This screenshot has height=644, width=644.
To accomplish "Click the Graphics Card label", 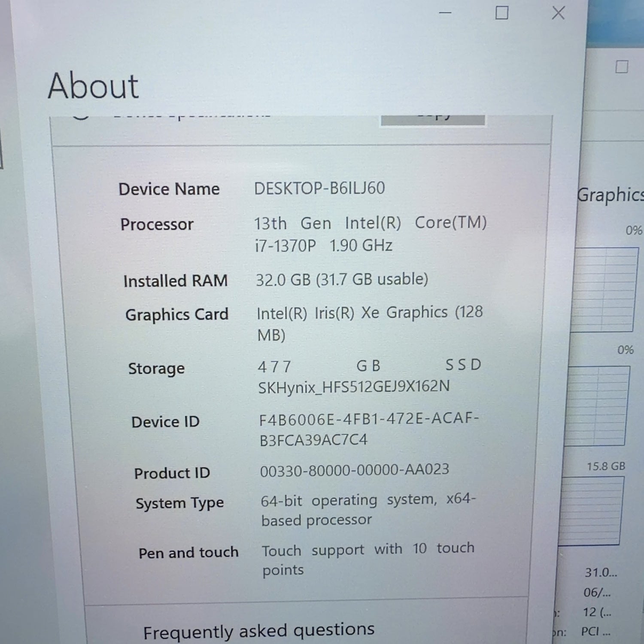I will coord(177,315).
